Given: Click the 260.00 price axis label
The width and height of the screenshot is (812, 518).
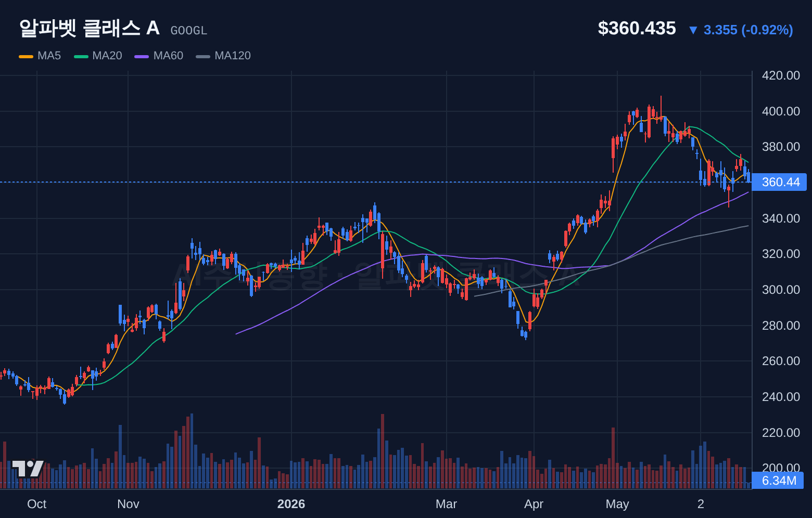Looking at the screenshot, I should (781, 361).
